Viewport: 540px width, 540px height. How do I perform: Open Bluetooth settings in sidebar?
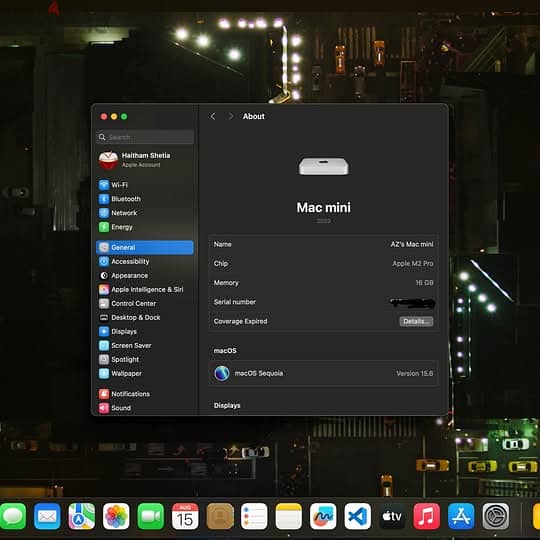(x=145, y=199)
